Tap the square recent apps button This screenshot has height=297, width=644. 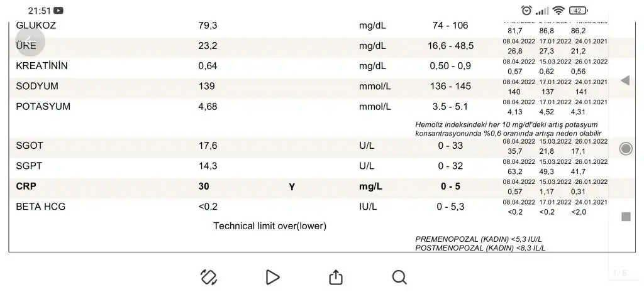[626, 217]
